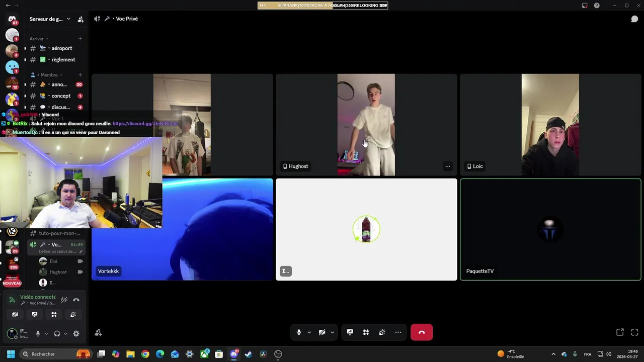Open Google Chrome from the taskbar
The image size is (644, 362).
tap(145, 354)
